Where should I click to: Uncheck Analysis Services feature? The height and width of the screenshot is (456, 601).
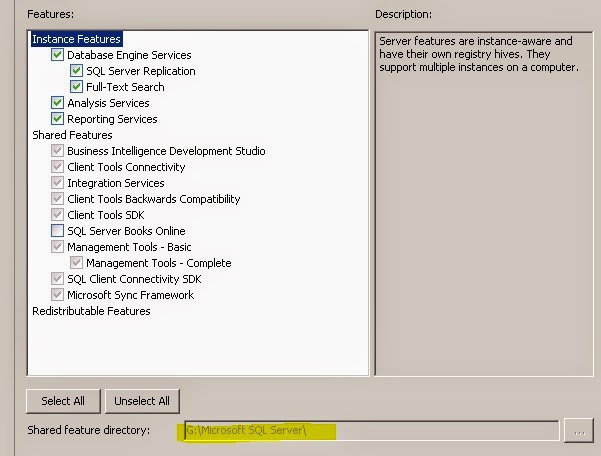pyautogui.click(x=57, y=103)
